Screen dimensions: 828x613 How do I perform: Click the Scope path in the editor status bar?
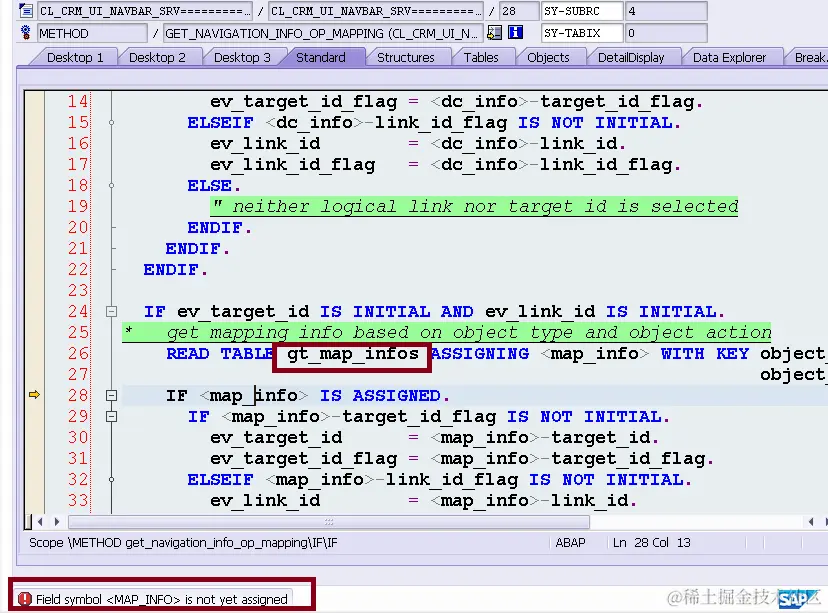pyautogui.click(x=183, y=543)
